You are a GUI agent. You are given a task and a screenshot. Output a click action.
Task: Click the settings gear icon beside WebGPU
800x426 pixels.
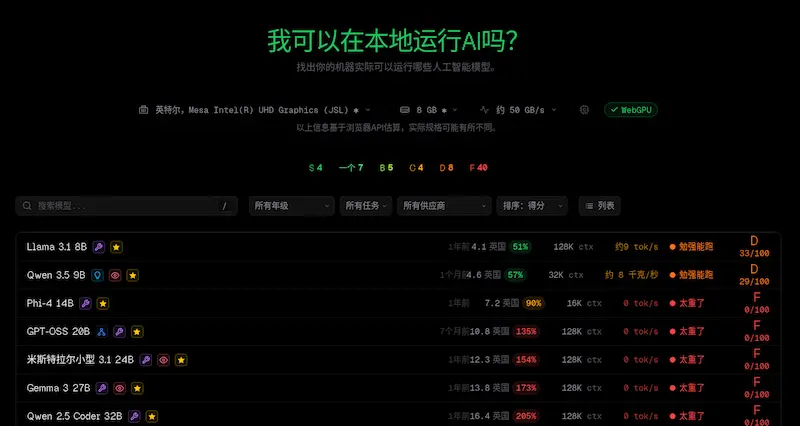click(585, 110)
